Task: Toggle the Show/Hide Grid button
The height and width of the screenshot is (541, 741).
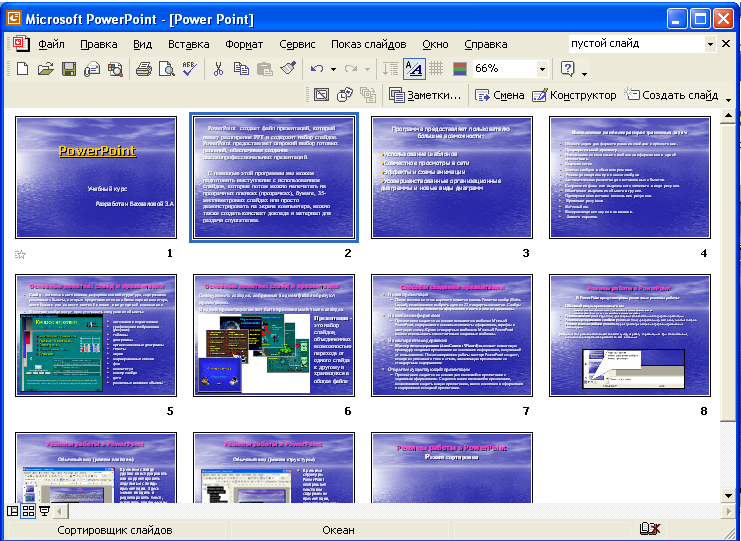Action: [x=436, y=69]
